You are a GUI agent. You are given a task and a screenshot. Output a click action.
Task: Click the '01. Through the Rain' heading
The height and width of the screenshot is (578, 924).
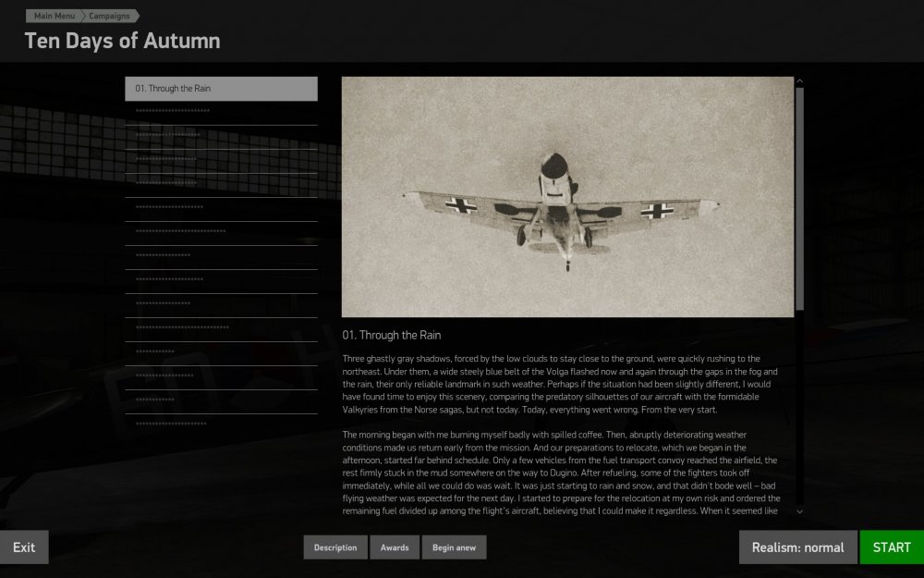[391, 335]
